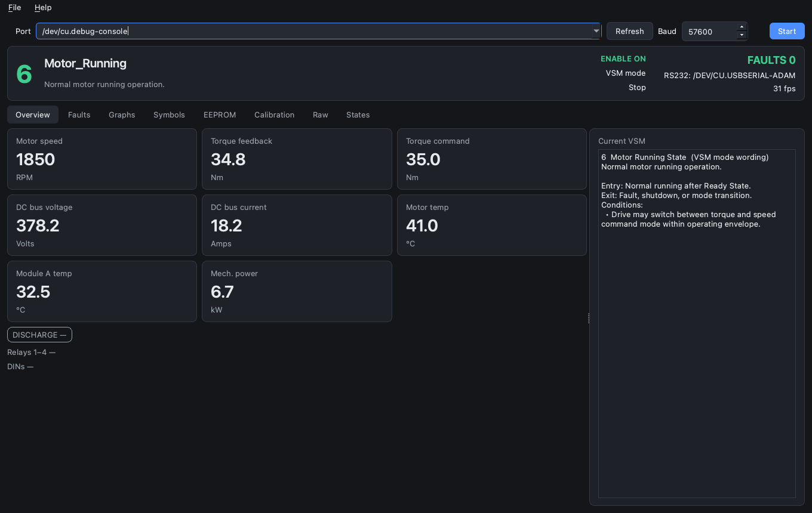Click the DINs status line
The image size is (812, 513).
coord(20,366)
